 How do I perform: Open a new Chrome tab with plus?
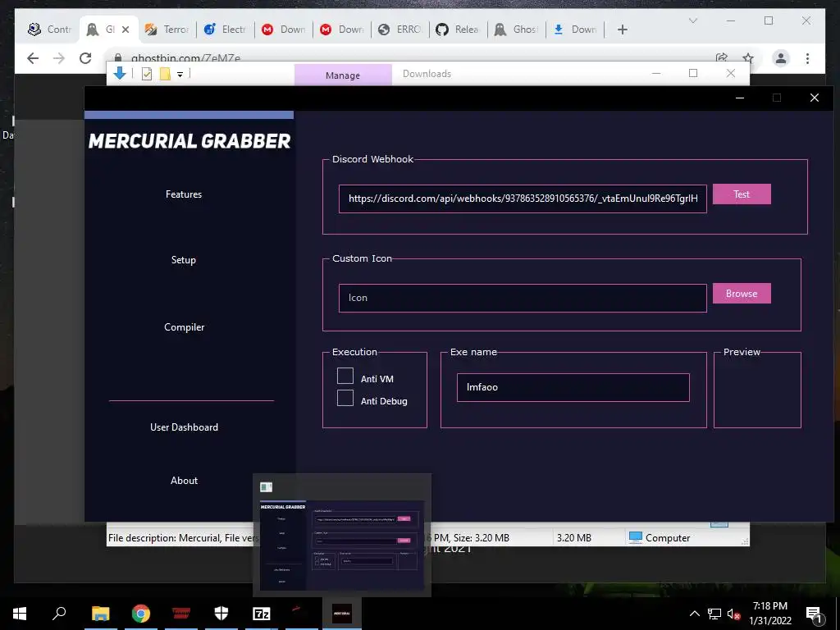click(622, 30)
